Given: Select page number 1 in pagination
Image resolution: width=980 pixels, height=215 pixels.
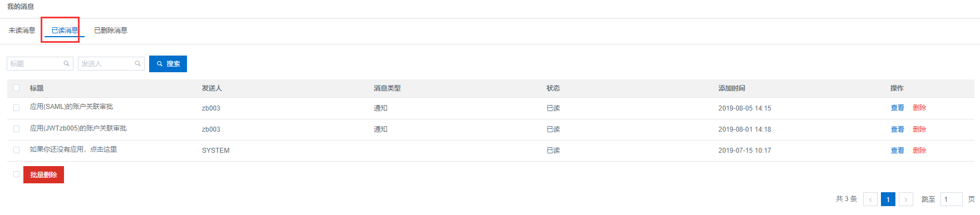Looking at the screenshot, I should (888, 199).
